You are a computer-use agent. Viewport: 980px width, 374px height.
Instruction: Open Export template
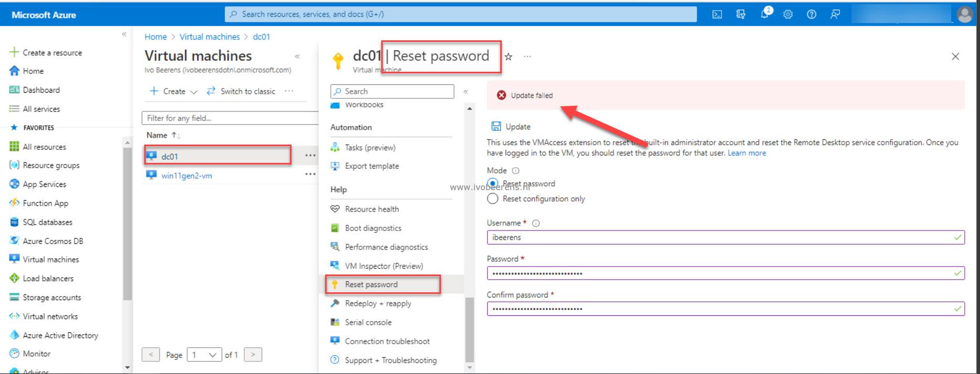pyautogui.click(x=372, y=166)
